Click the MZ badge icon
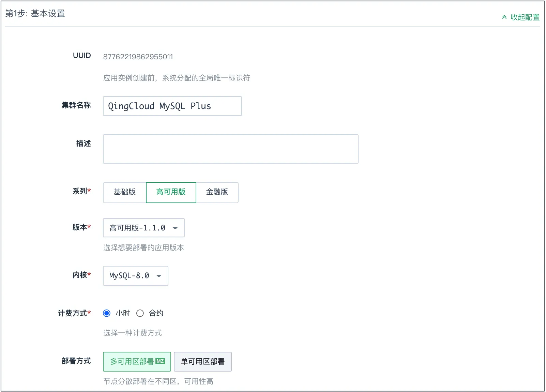The image size is (546, 392). click(160, 361)
